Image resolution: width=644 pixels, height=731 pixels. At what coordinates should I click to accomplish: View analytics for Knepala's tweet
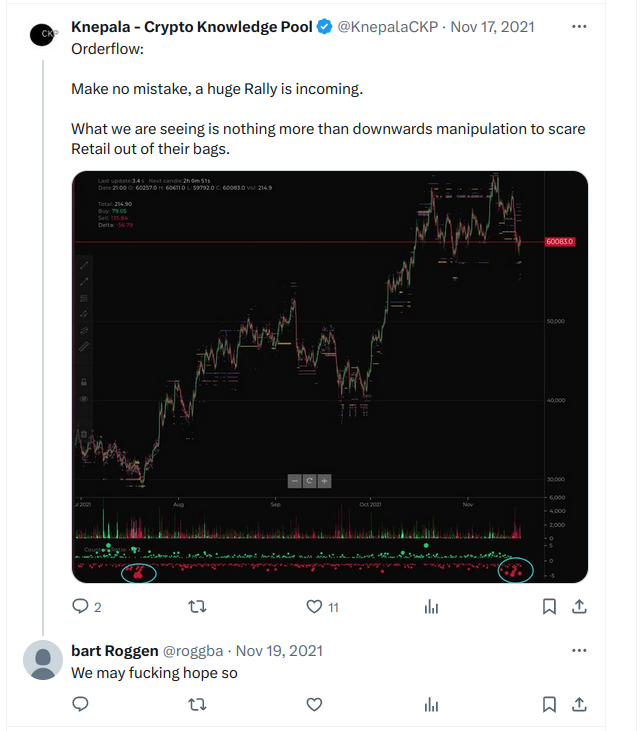tap(431, 607)
